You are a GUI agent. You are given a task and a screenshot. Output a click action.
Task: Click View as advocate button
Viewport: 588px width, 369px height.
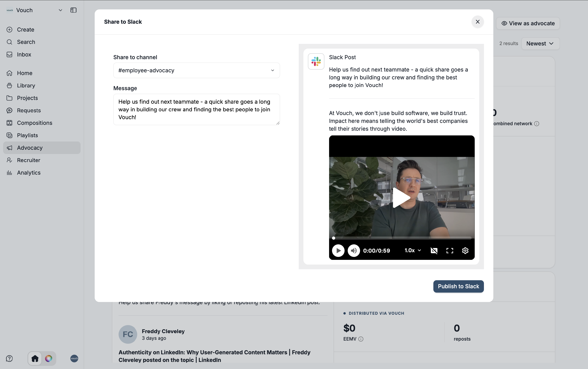tap(528, 24)
